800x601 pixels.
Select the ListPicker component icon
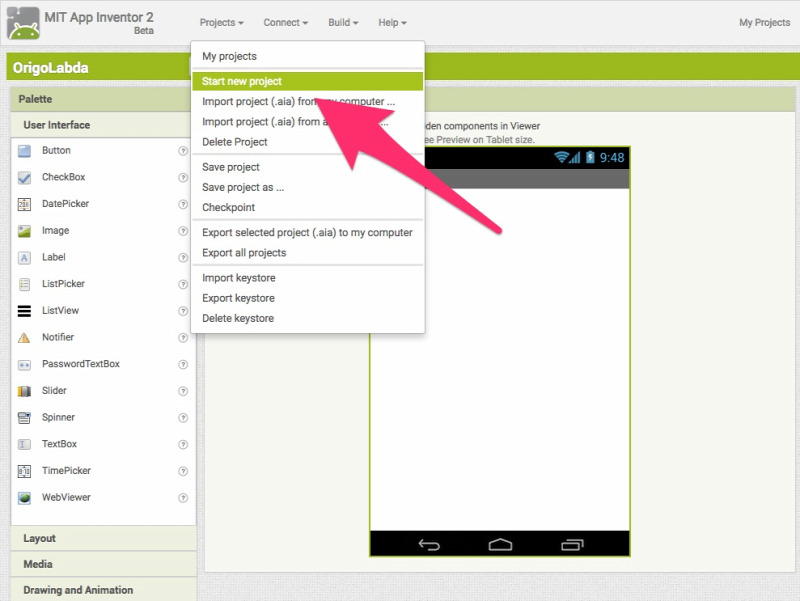click(24, 284)
